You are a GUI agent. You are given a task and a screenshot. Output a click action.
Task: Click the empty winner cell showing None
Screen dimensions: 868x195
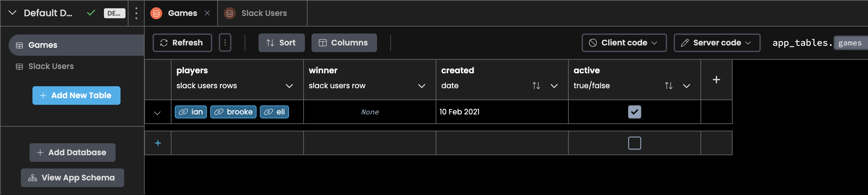(x=370, y=112)
